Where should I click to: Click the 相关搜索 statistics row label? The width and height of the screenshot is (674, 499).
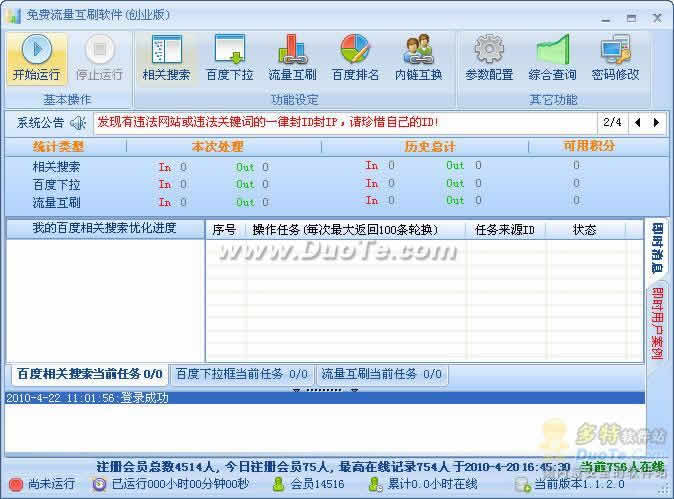[x=56, y=167]
